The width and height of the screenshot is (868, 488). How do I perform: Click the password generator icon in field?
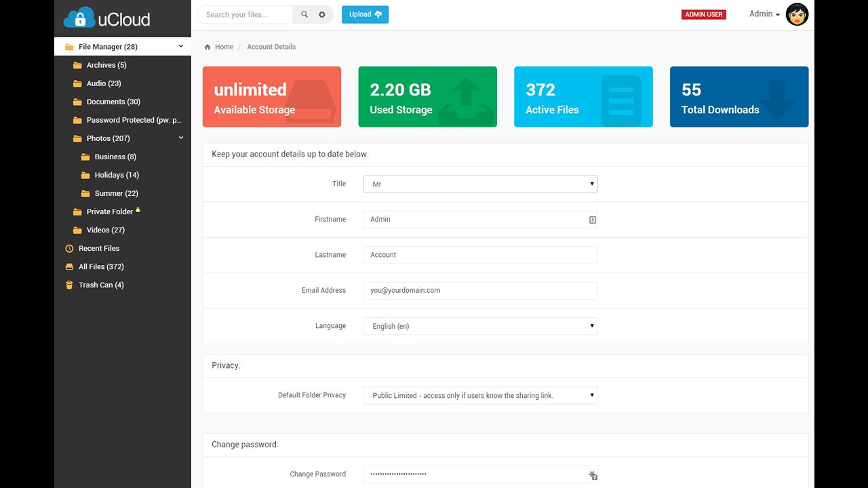pos(593,476)
